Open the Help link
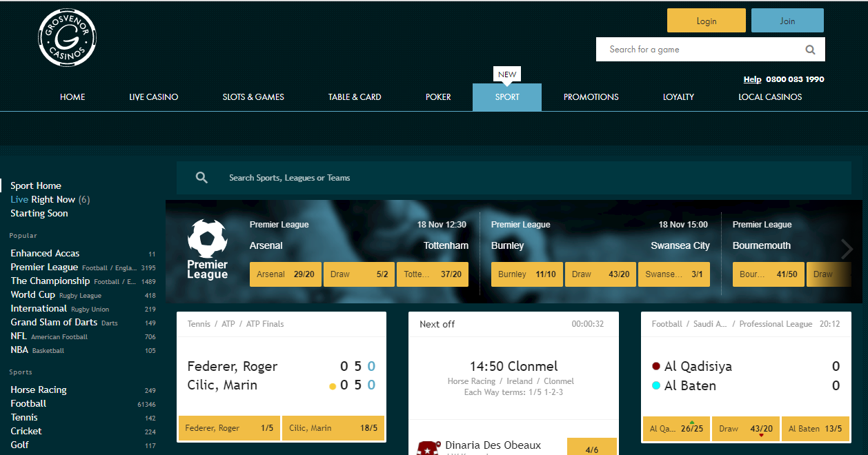The height and width of the screenshot is (455, 868). [x=752, y=79]
